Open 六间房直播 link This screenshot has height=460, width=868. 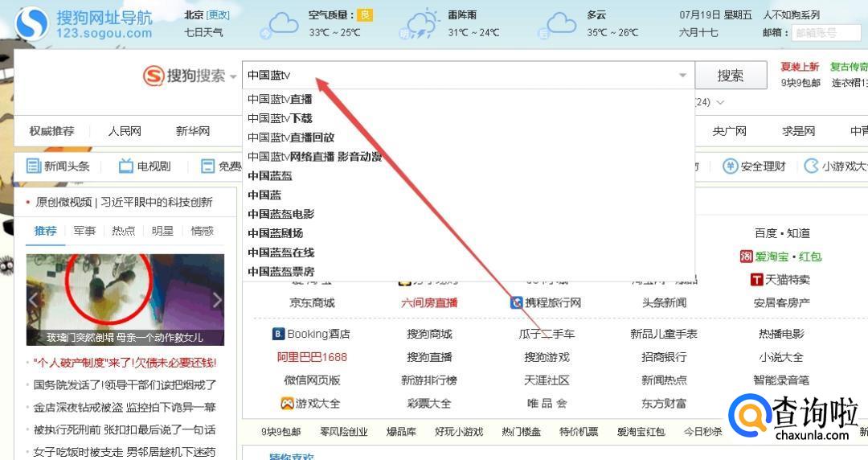click(x=429, y=302)
